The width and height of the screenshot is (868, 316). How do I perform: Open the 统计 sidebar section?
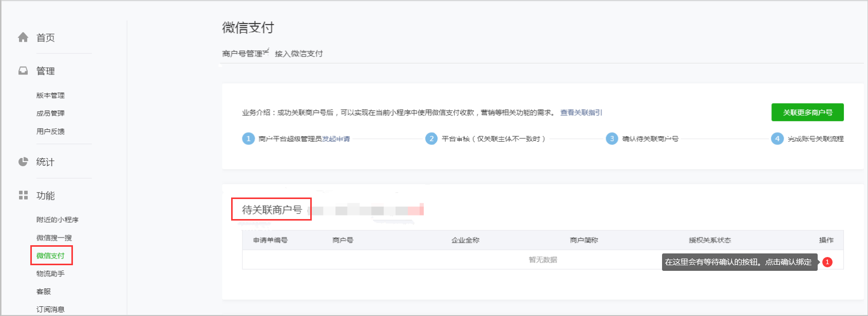[x=45, y=162]
